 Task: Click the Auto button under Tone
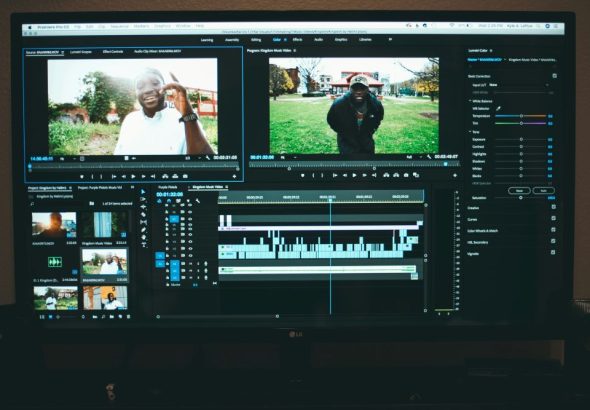[x=543, y=191]
